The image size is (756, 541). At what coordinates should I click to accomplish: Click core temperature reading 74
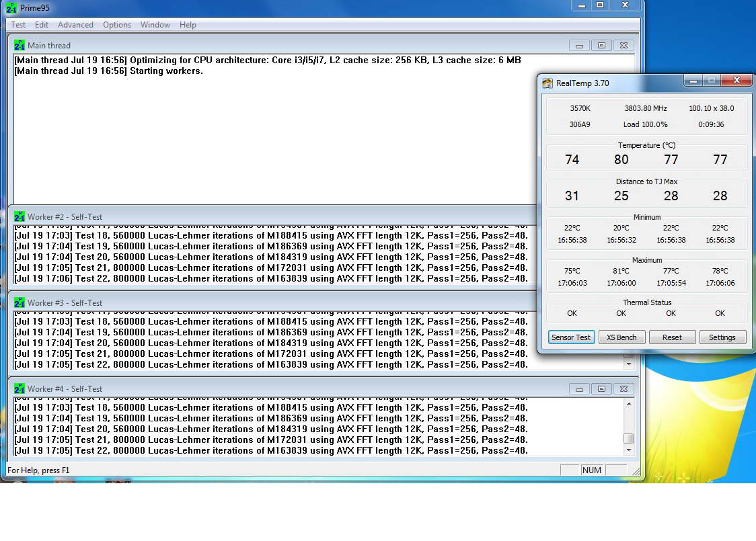click(x=572, y=159)
